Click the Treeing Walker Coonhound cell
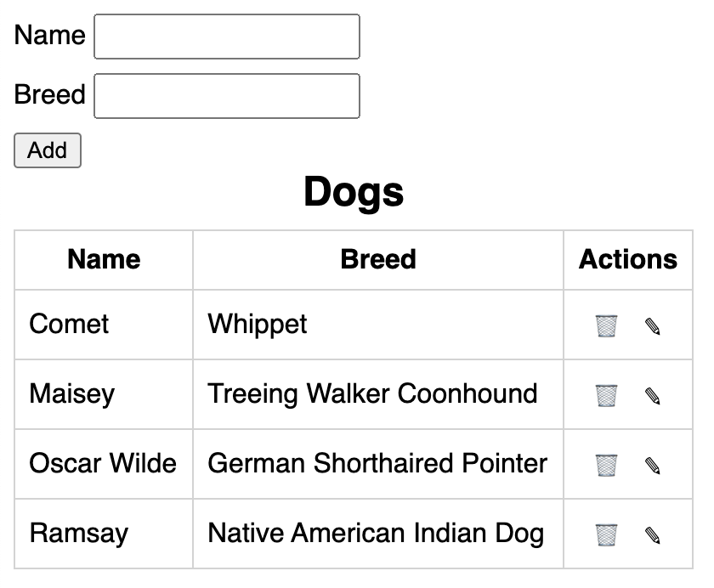Viewport: 714px width, 588px height. tap(371, 394)
